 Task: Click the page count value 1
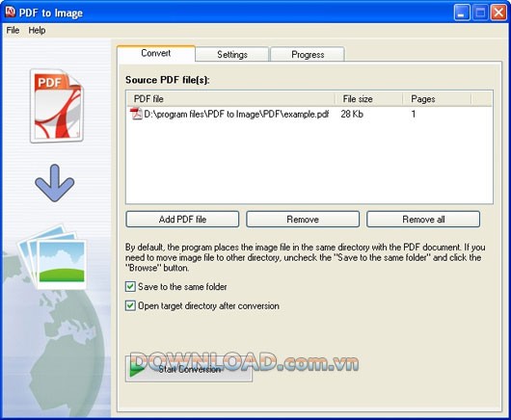[414, 114]
